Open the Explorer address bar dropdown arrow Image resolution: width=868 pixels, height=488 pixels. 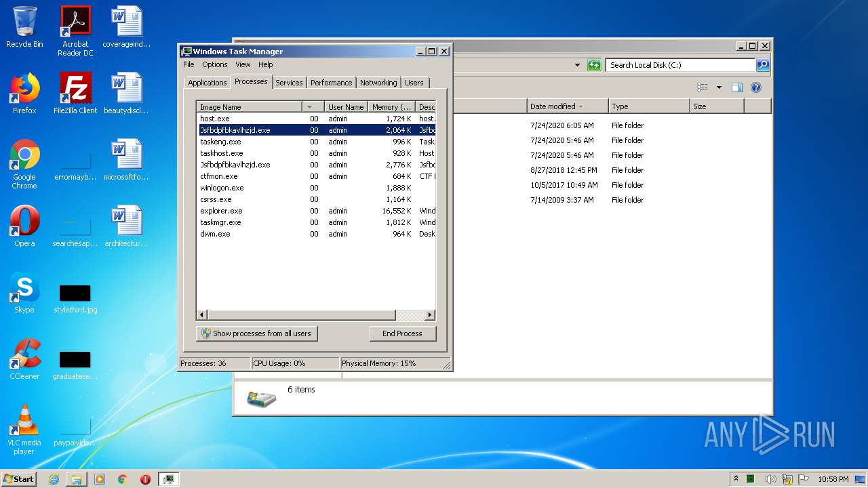pos(577,65)
